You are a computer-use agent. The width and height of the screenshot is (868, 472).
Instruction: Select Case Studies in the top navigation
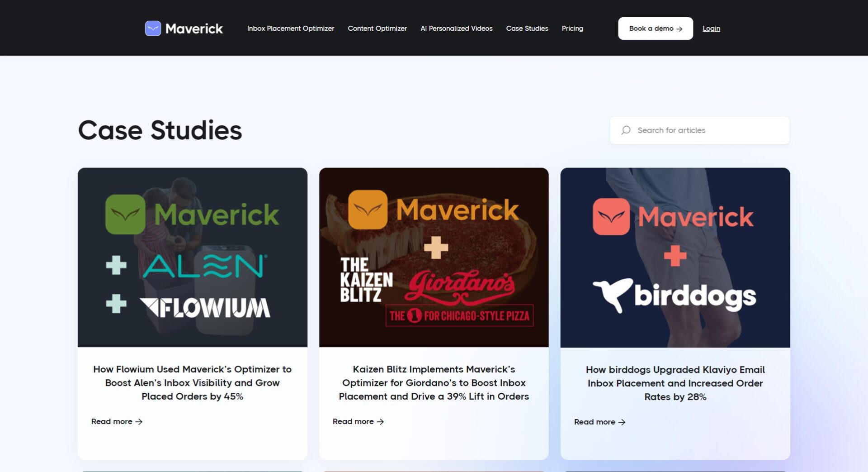click(x=527, y=29)
